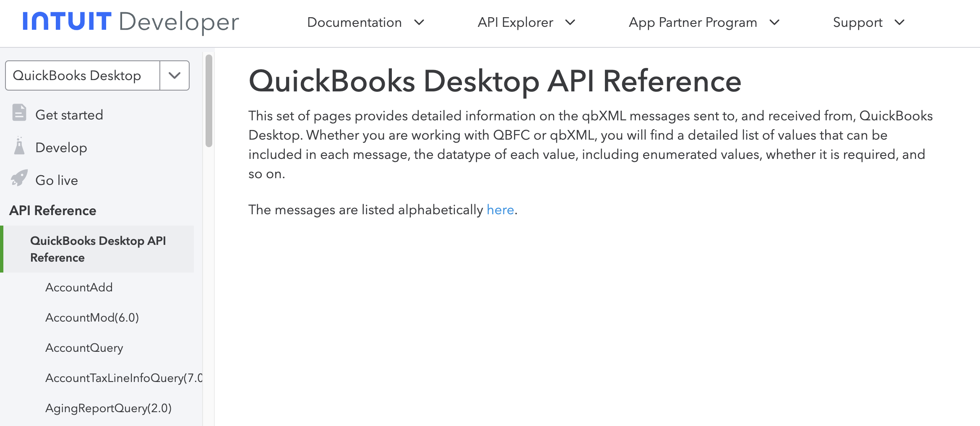Viewport: 980px width, 426px height.
Task: Expand the Support chevron arrow
Action: (899, 22)
